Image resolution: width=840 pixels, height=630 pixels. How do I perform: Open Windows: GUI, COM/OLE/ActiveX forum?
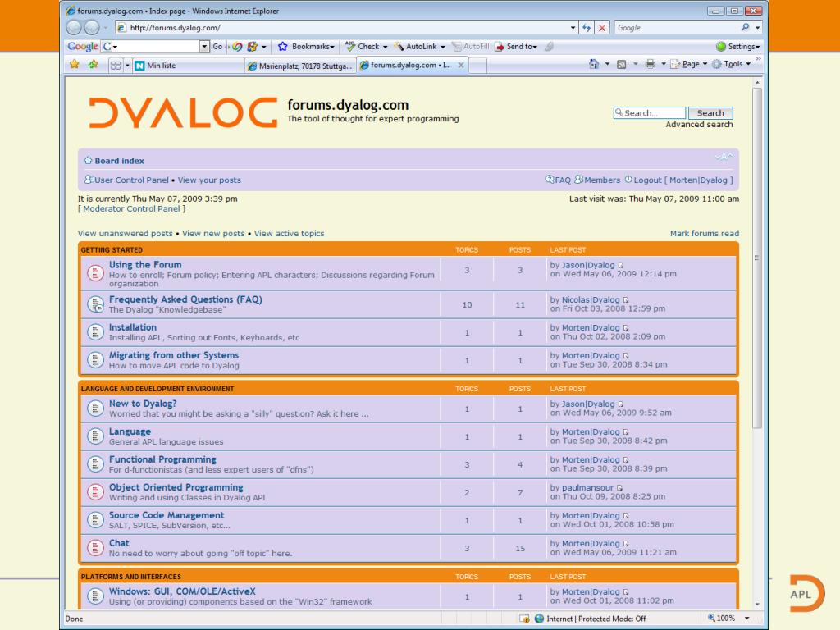pos(182,591)
